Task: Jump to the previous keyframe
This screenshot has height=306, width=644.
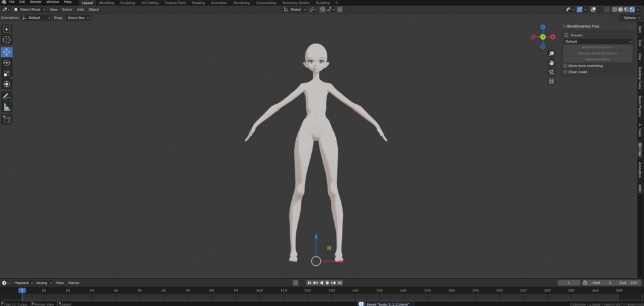Action: [x=315, y=283]
